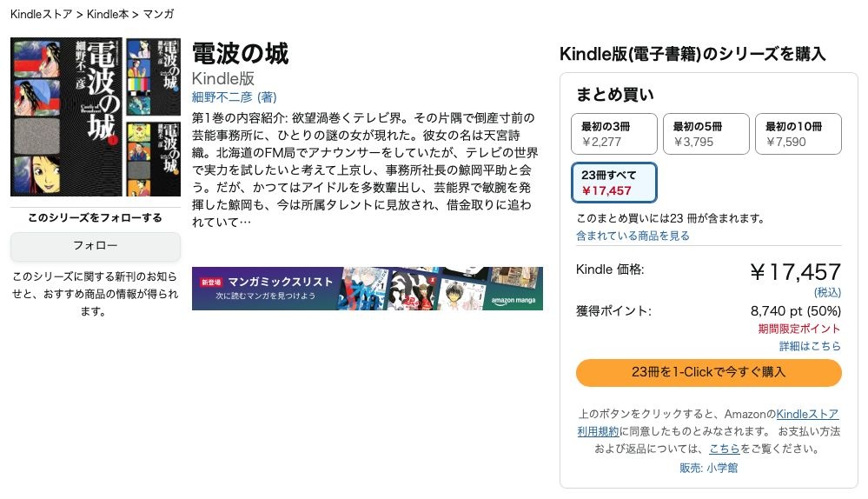The image size is (868, 499).
Task: Open Kindleストア利用規約 terms link
Action: (x=707, y=422)
